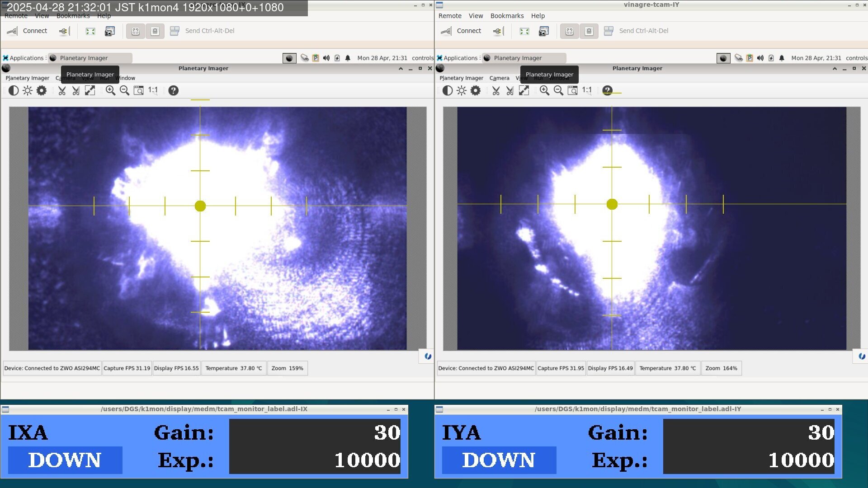This screenshot has width=868, height=488.
Task: Select Planetary Imager taskbar entry in left desktop
Action: tap(90, 58)
